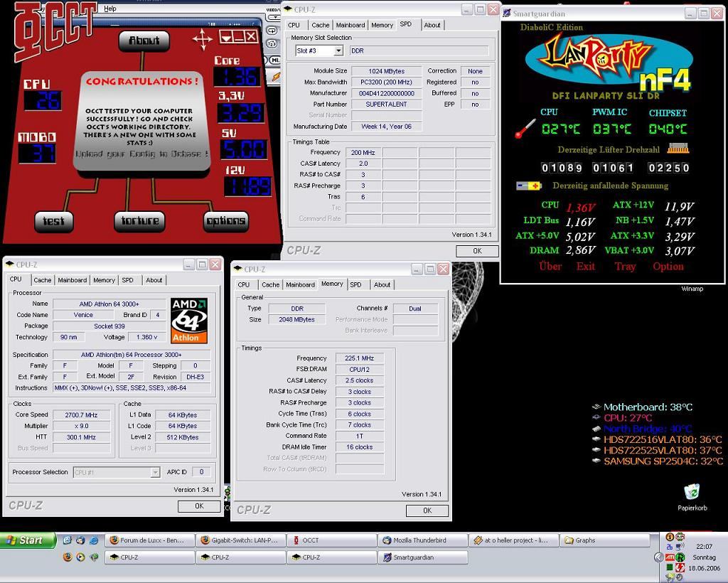Click the fan speed counter 02250
728x583 pixels.
[x=668, y=168]
